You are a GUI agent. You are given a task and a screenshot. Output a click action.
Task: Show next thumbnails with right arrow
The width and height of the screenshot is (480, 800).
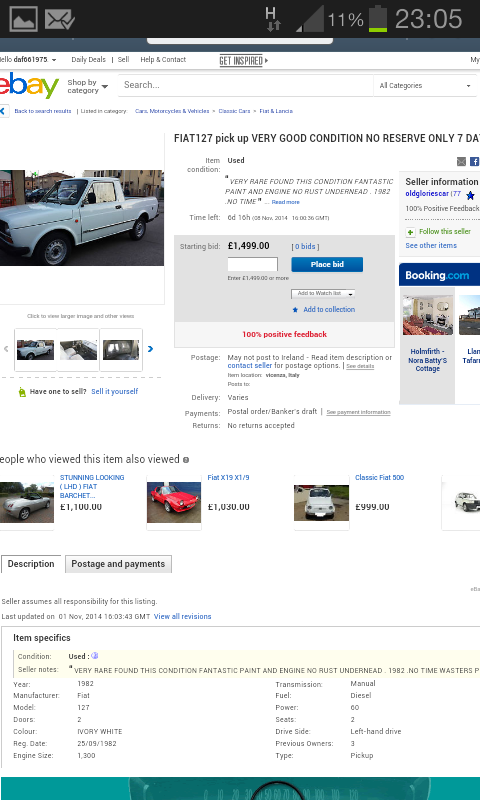150,349
